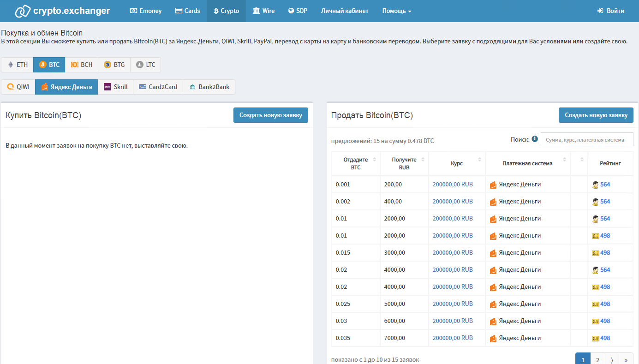Open the Emoney menu item
This screenshot has width=639, height=364.
(146, 11)
